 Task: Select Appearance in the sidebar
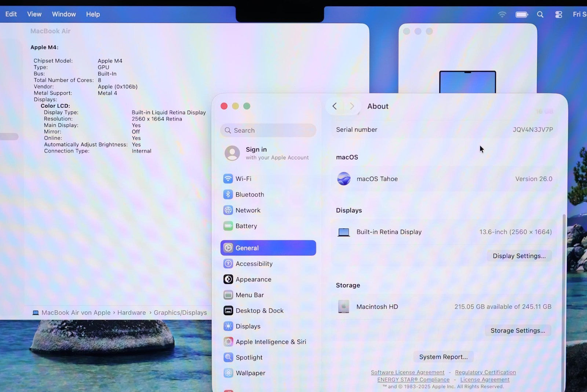pyautogui.click(x=253, y=279)
